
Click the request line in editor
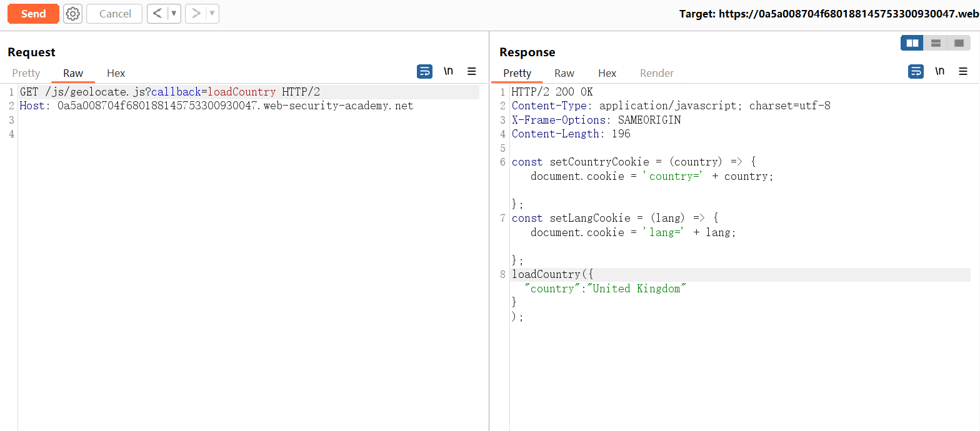[x=170, y=92]
